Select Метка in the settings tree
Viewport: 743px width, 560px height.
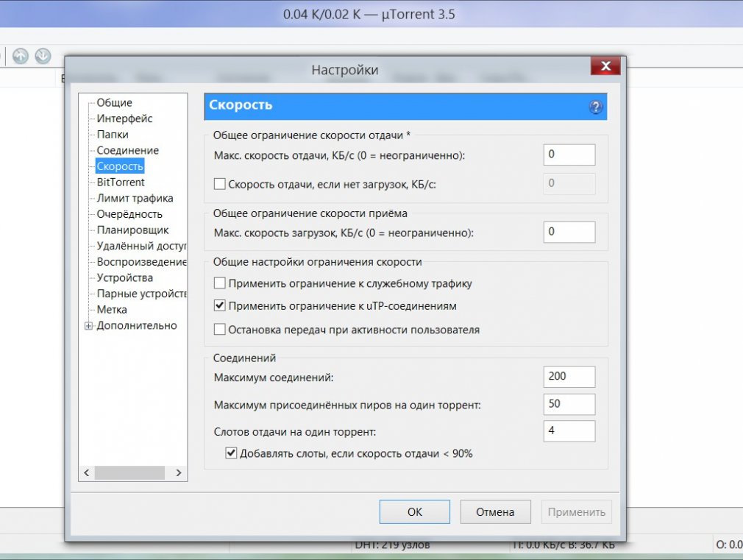[112, 310]
